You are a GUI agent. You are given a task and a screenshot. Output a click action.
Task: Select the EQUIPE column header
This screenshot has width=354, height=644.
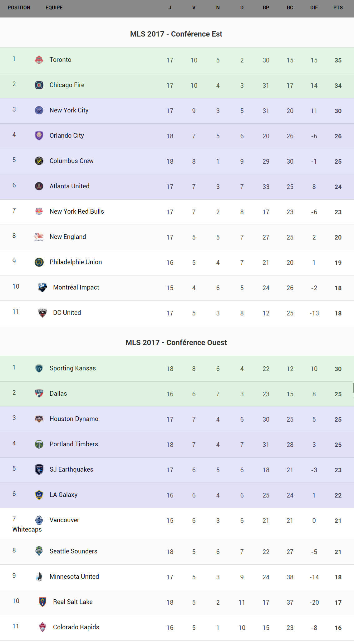[x=54, y=8]
